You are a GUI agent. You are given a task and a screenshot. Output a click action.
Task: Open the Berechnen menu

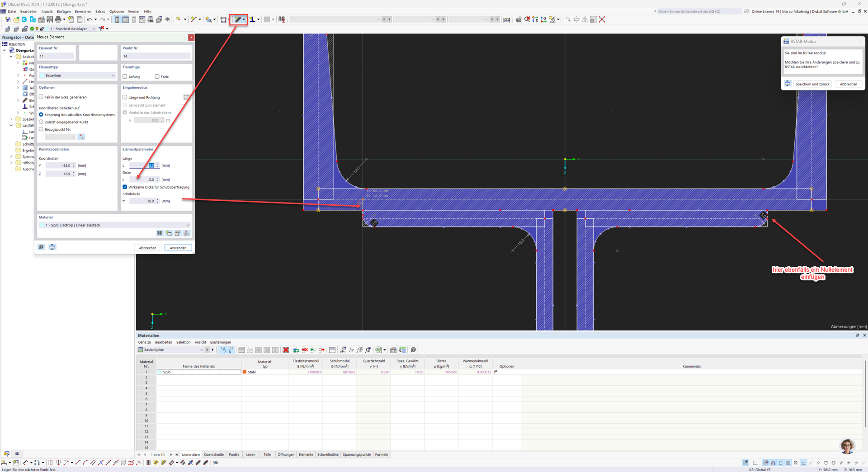(83, 11)
